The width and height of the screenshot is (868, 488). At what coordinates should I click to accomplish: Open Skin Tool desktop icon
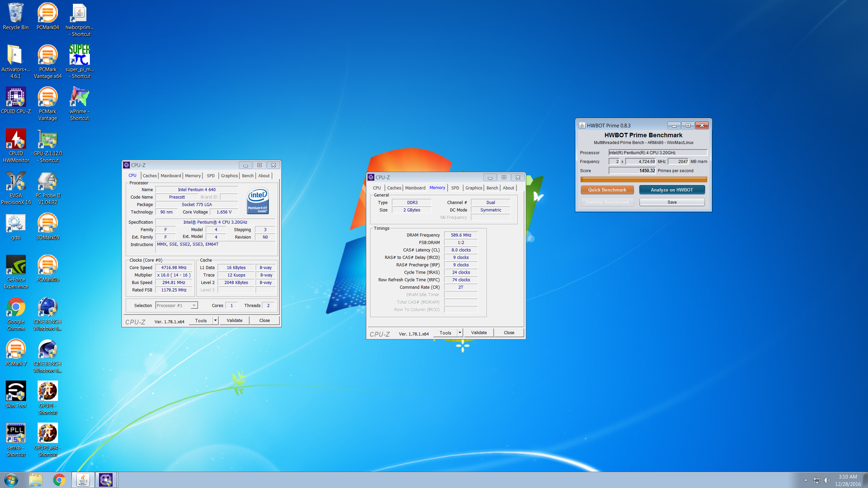pos(16,395)
